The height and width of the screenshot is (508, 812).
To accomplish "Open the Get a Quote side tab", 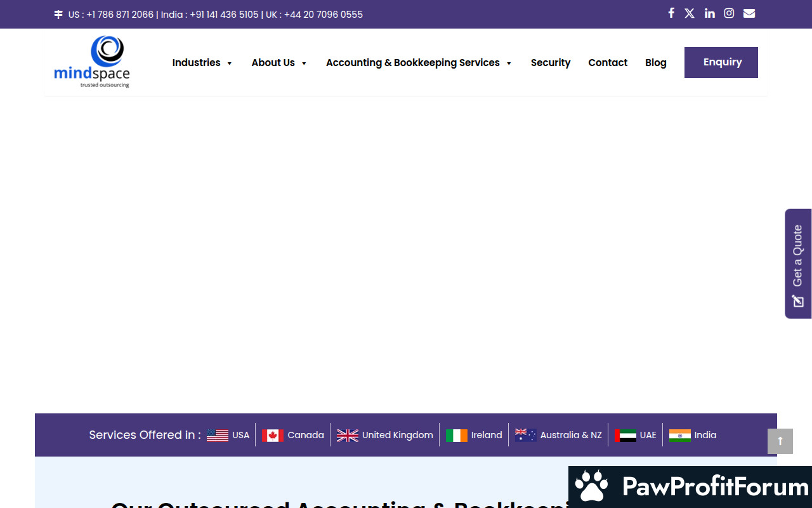I will (x=798, y=264).
